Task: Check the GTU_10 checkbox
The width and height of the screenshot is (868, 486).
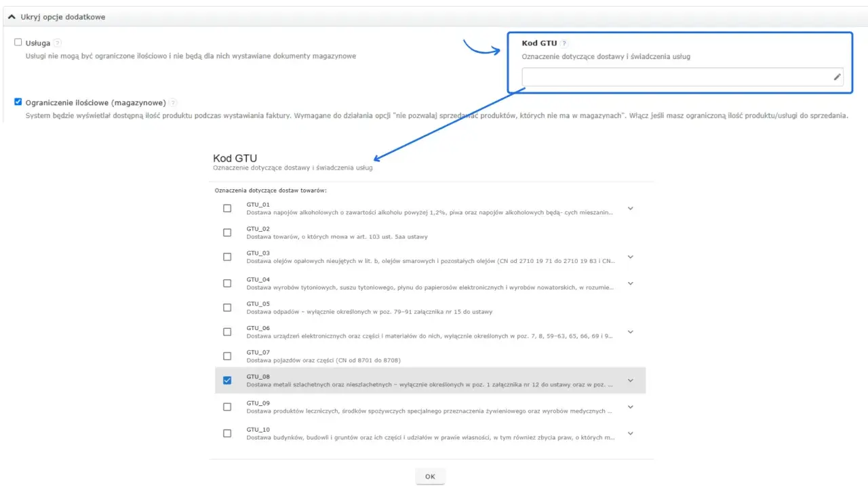Action: point(227,433)
